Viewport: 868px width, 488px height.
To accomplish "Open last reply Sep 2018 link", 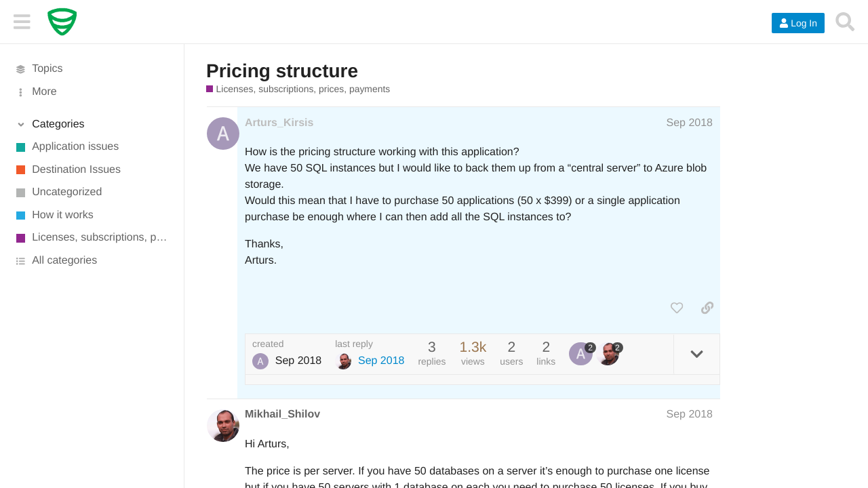I will [x=381, y=361].
